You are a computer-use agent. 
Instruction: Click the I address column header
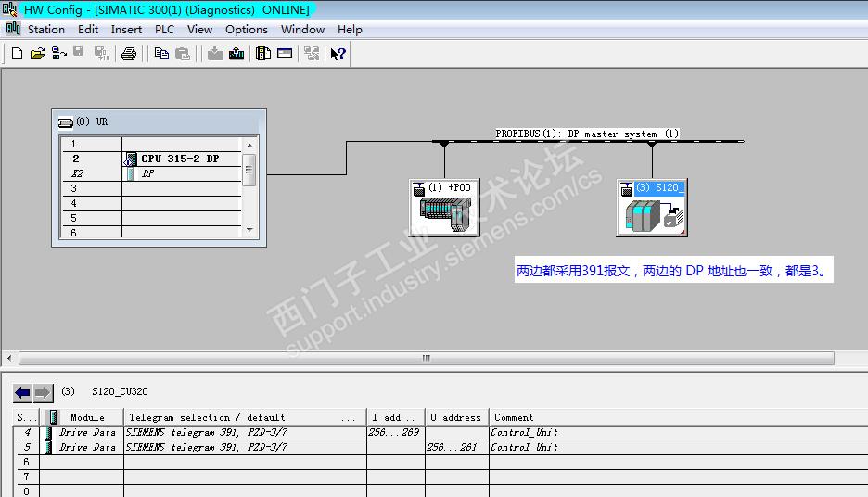tap(395, 417)
